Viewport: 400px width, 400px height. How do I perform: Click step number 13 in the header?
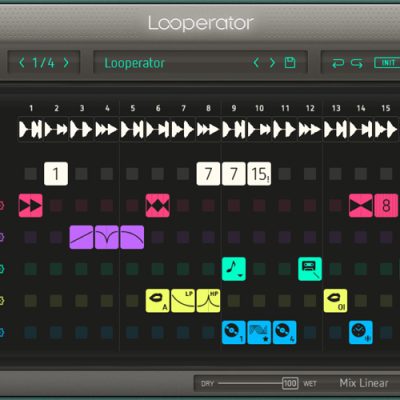coord(336,108)
